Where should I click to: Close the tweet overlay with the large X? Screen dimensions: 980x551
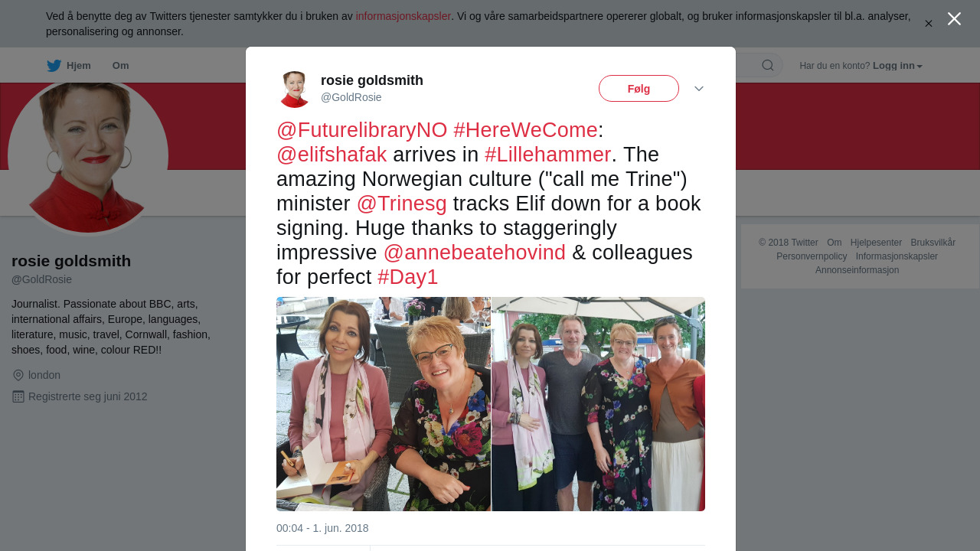point(954,19)
